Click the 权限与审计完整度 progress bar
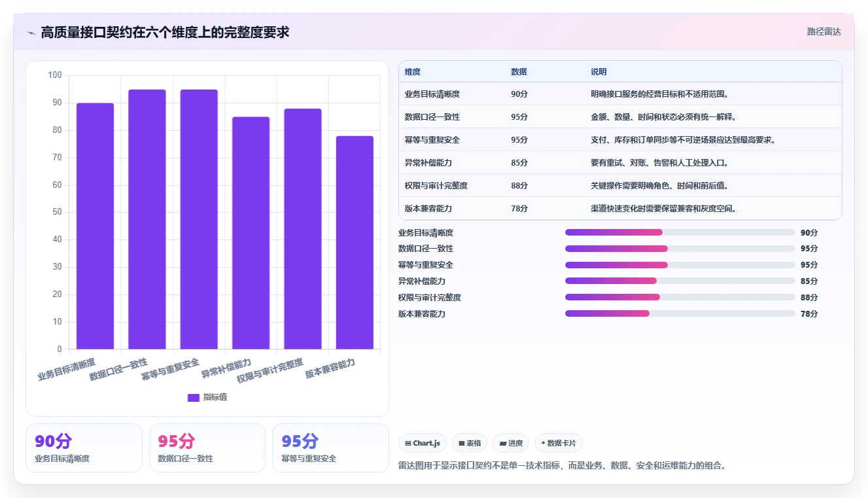868x498 pixels. click(x=680, y=297)
